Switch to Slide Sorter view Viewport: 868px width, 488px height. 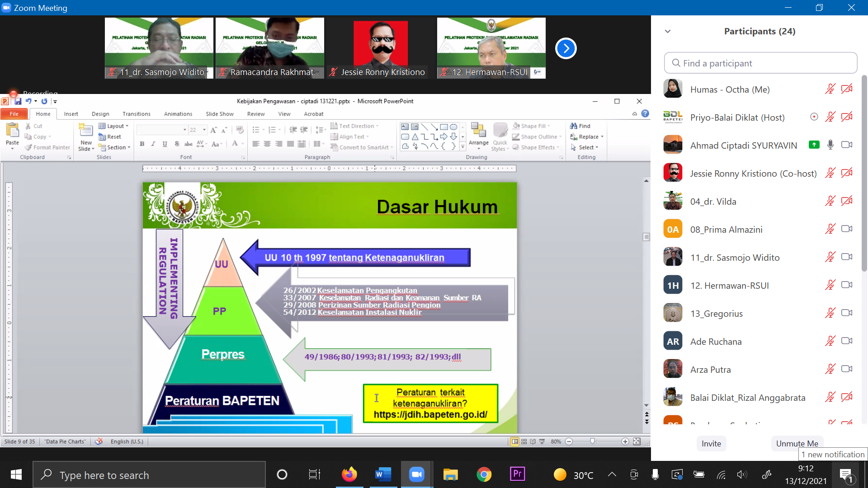pos(524,441)
